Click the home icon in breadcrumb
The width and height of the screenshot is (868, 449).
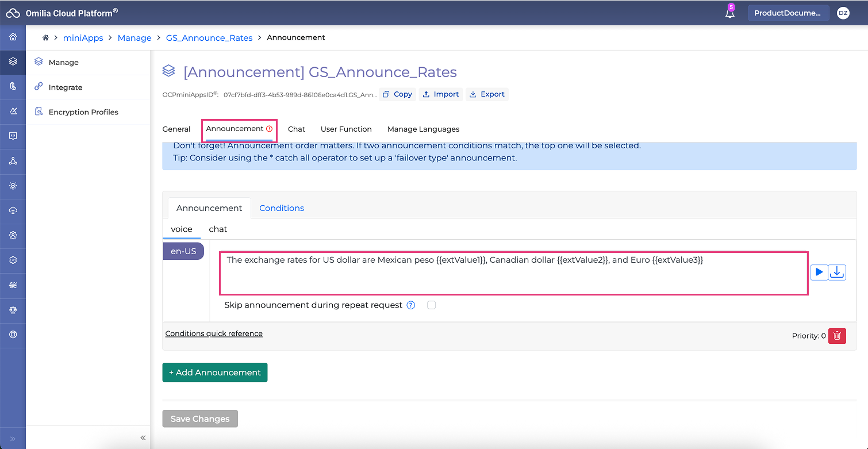(45, 38)
